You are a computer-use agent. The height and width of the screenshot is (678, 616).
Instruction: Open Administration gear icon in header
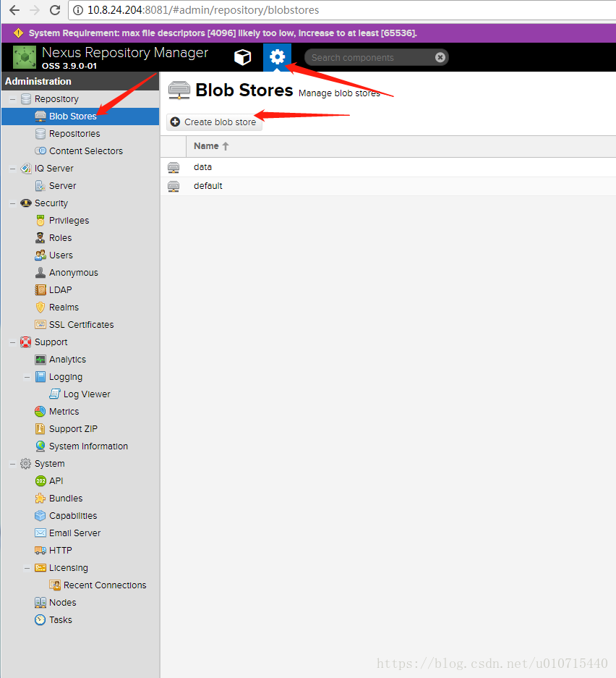pos(277,57)
